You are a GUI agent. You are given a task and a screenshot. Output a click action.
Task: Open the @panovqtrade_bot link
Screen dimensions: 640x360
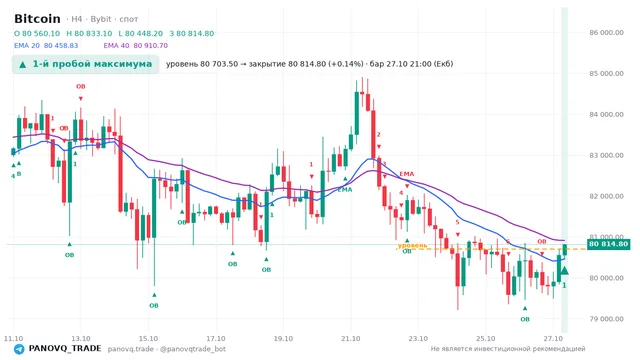point(193,349)
